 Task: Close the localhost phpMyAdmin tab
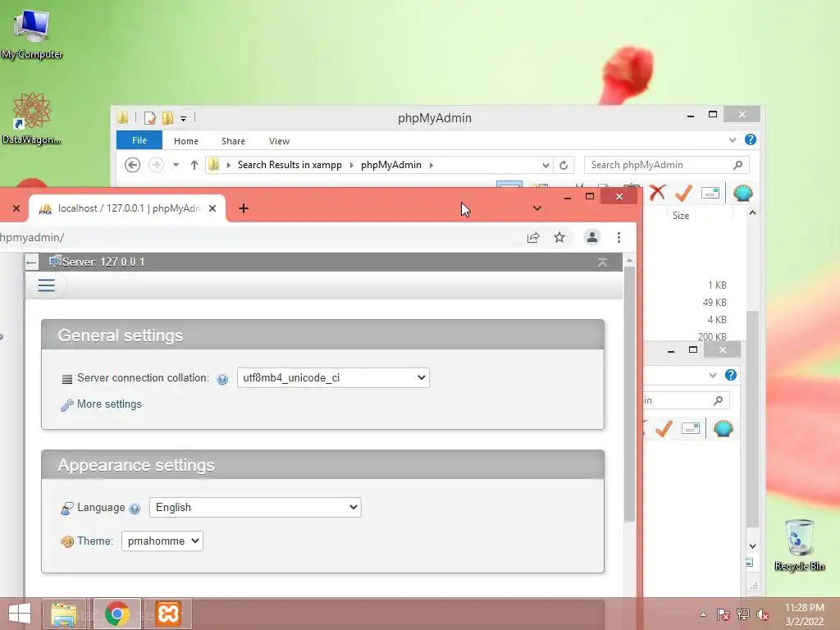tap(212, 208)
